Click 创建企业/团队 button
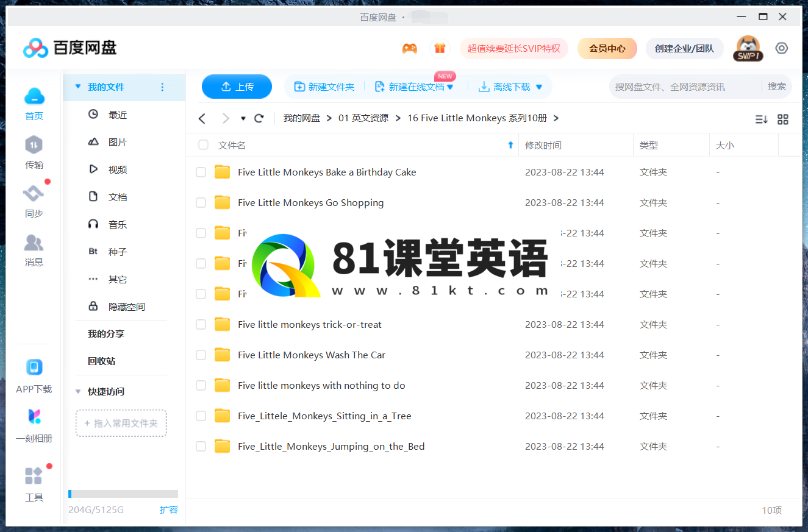Image resolution: width=808 pixels, height=532 pixels. pos(684,48)
